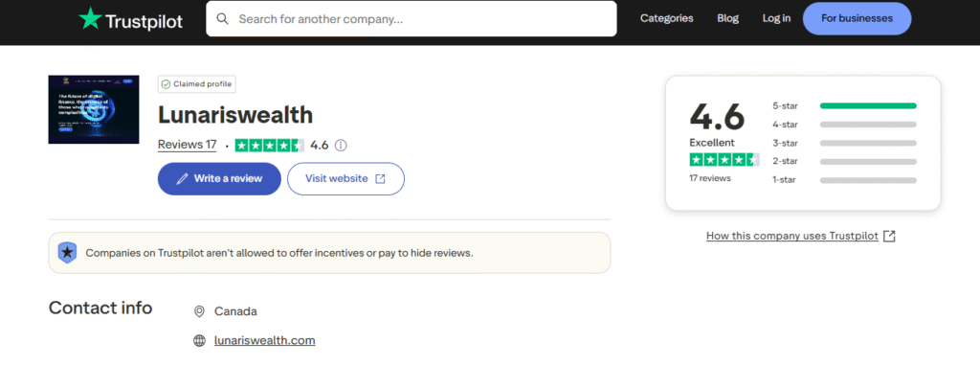Click the location pin icon next to Canada
Image resolution: width=980 pixels, height=366 pixels.
point(199,311)
